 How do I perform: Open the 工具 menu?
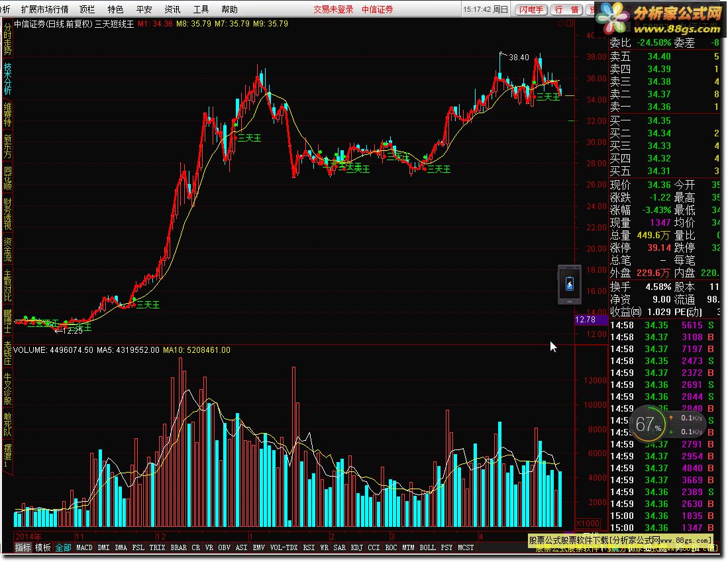coord(201,9)
